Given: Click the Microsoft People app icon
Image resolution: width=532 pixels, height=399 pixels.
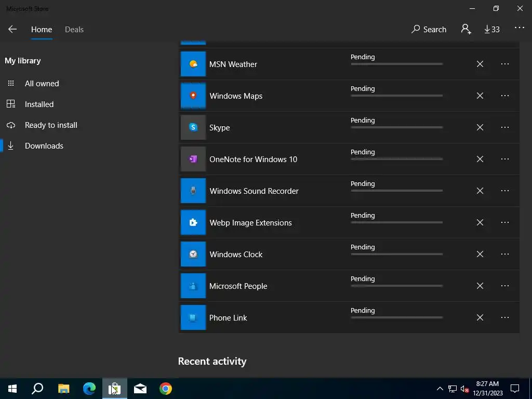Looking at the screenshot, I should pos(193,286).
